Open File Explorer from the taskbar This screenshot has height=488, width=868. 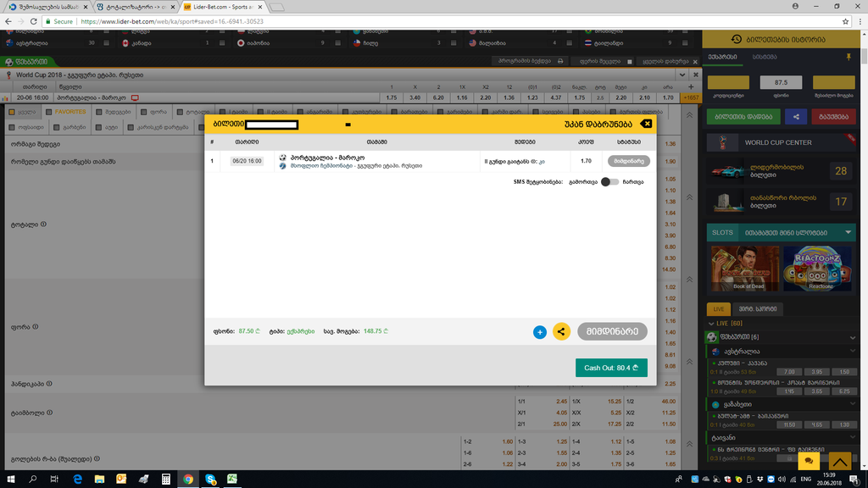[x=99, y=479]
